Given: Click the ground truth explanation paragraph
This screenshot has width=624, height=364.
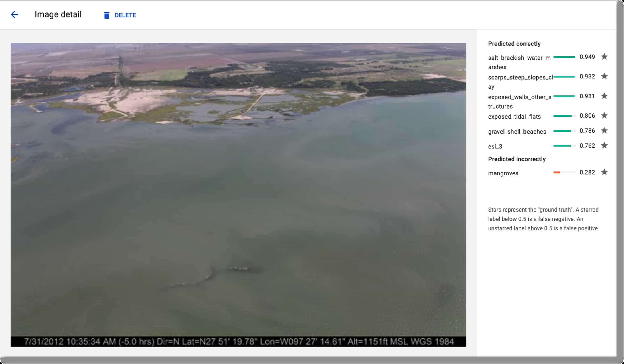Looking at the screenshot, I should pos(544,219).
